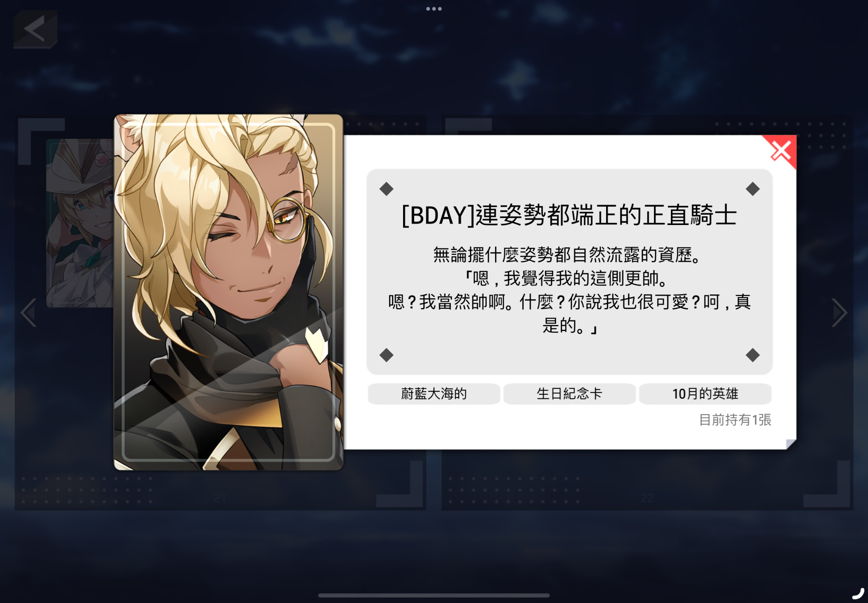This screenshot has height=603, width=868.
Task: Tap the bottom-right diamond ornament
Action: tap(753, 355)
